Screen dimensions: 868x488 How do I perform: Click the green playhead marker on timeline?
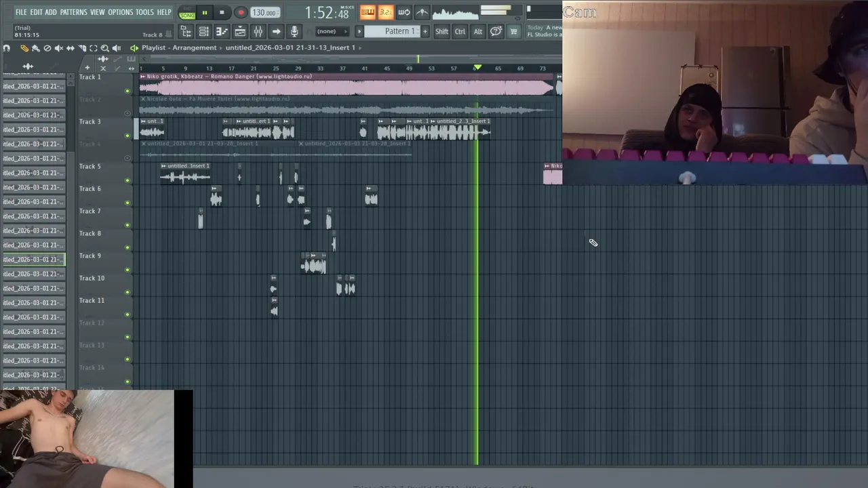tap(477, 68)
